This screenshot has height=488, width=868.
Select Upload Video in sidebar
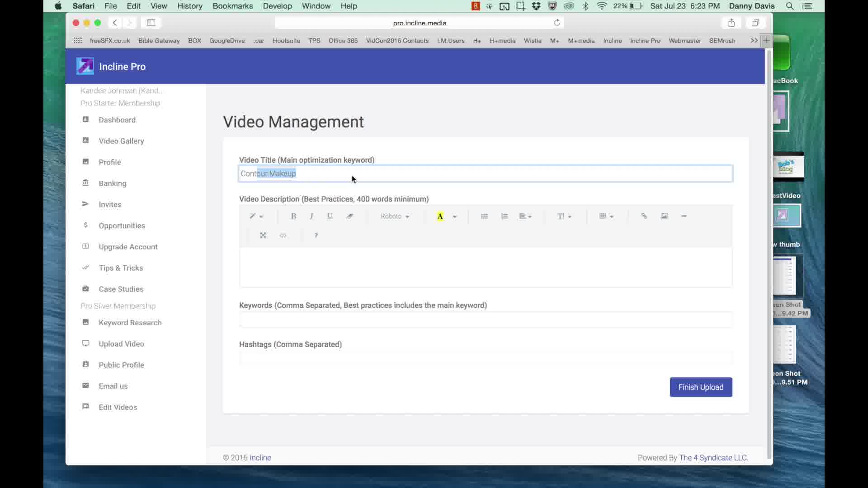pos(121,344)
